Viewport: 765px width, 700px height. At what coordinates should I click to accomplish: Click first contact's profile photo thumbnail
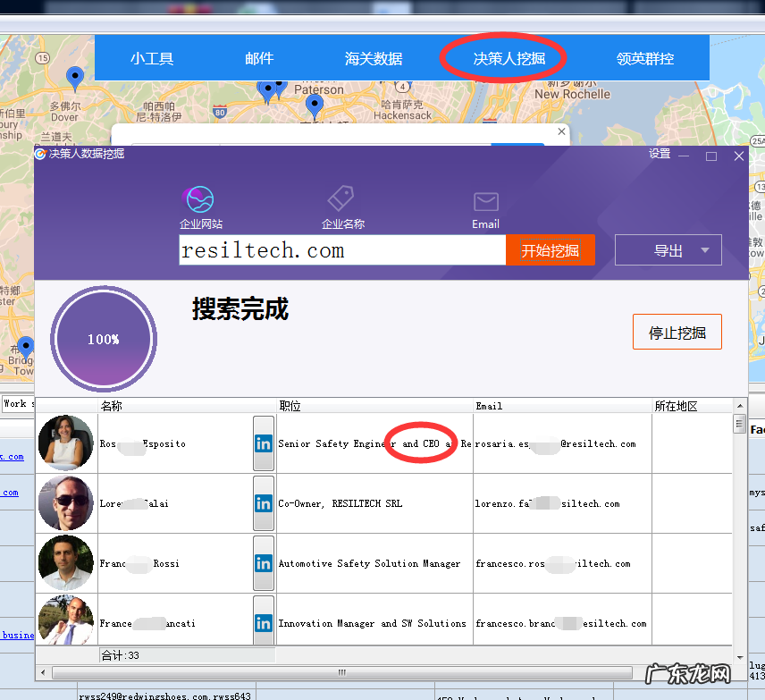pyautogui.click(x=66, y=443)
